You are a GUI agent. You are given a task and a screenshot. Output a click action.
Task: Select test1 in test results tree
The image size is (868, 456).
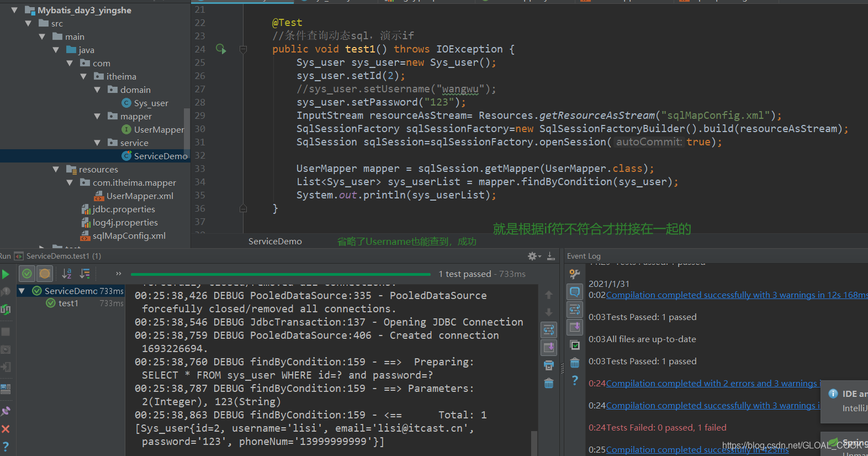(68, 303)
